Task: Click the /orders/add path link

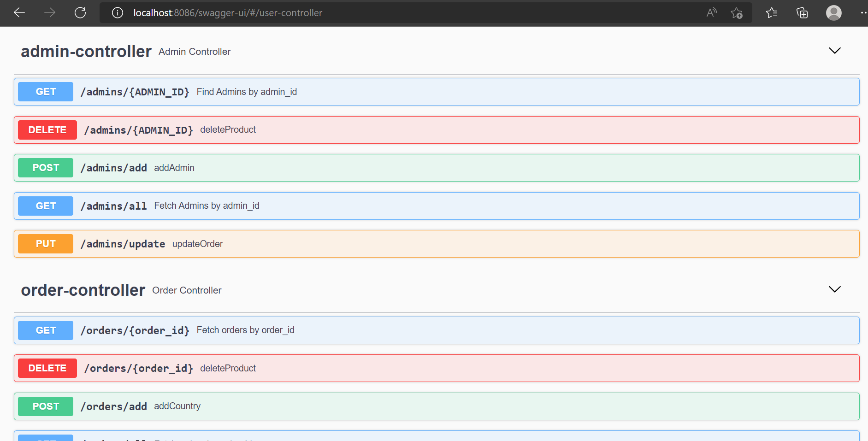Action: [x=114, y=406]
